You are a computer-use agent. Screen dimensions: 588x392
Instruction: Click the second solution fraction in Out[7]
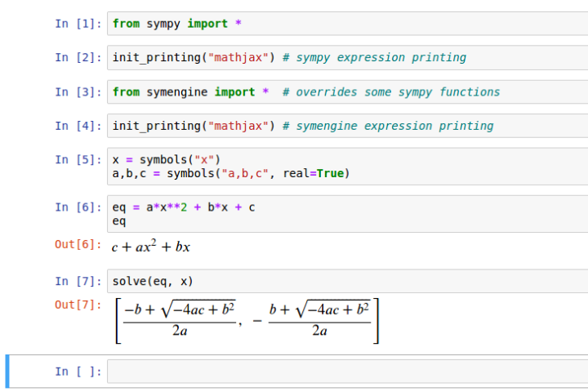click(x=319, y=320)
